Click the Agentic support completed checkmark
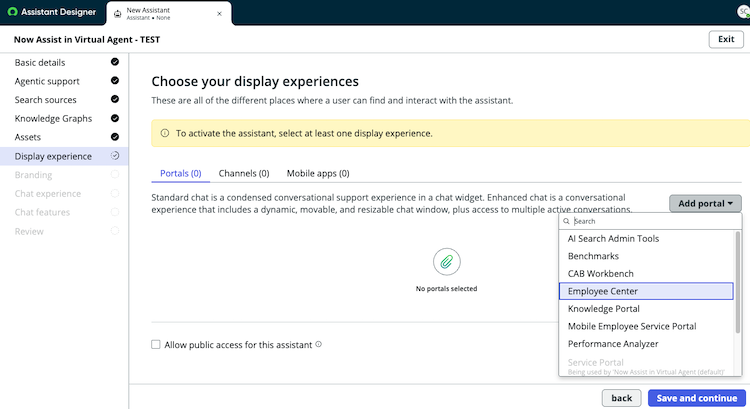Viewport: 750px width, 409px height. (115, 80)
